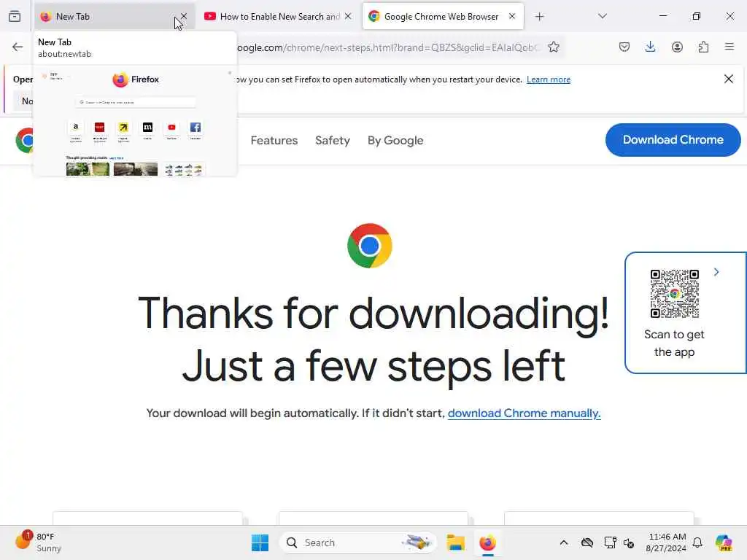Open the Firefox account menu
This screenshot has width=747, height=560.
click(677, 47)
